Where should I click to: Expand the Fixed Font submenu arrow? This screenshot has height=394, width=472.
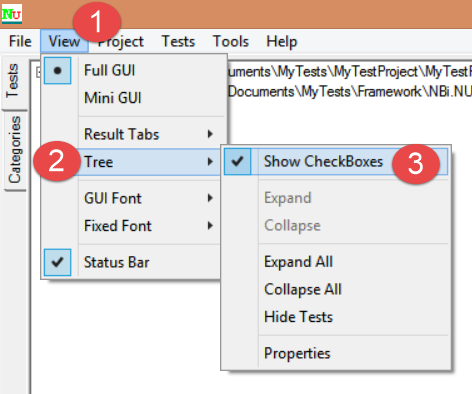210,226
